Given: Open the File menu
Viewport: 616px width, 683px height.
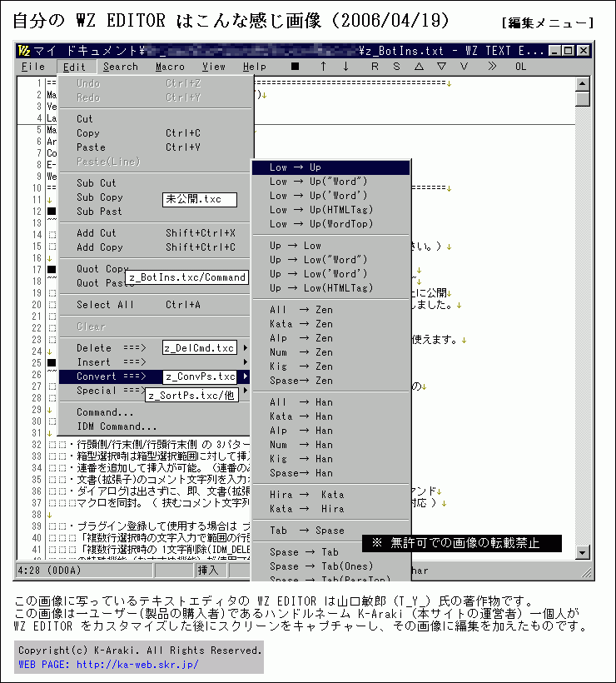Looking at the screenshot, I should tap(33, 67).
